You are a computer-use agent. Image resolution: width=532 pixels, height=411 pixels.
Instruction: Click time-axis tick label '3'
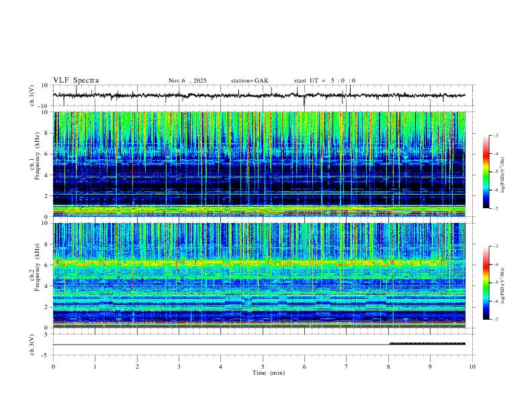tap(179, 367)
